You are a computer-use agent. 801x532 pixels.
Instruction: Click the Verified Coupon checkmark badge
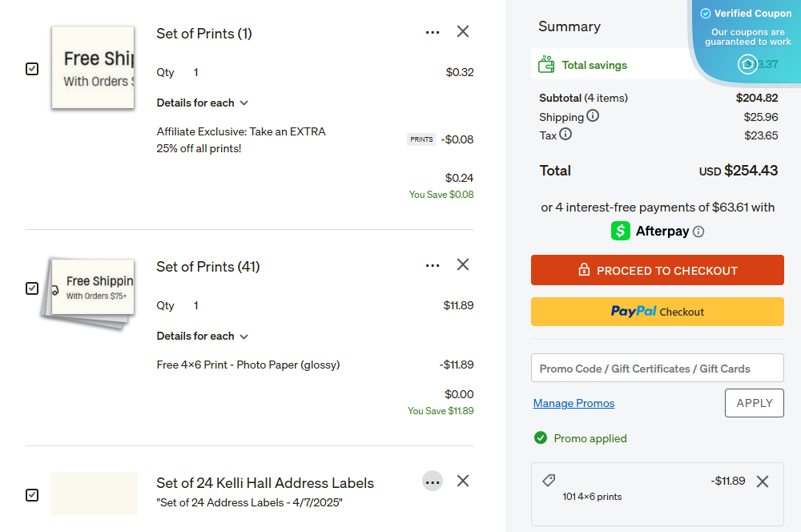tap(706, 13)
